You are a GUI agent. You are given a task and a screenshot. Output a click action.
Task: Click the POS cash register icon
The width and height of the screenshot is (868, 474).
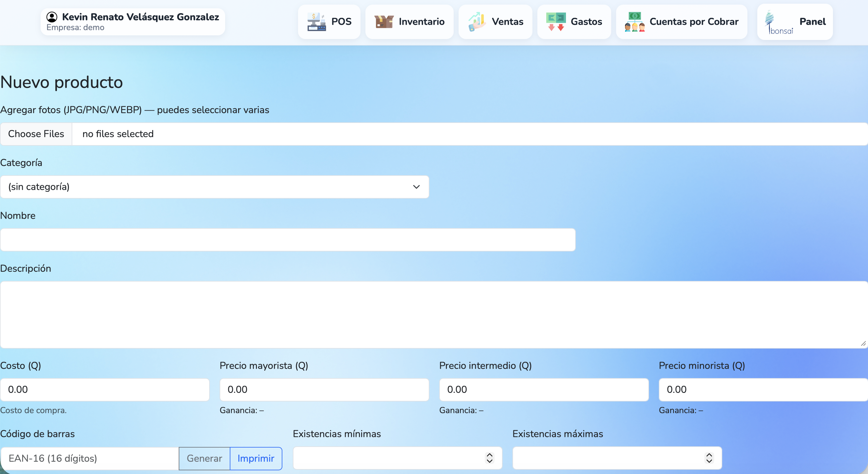tap(316, 22)
